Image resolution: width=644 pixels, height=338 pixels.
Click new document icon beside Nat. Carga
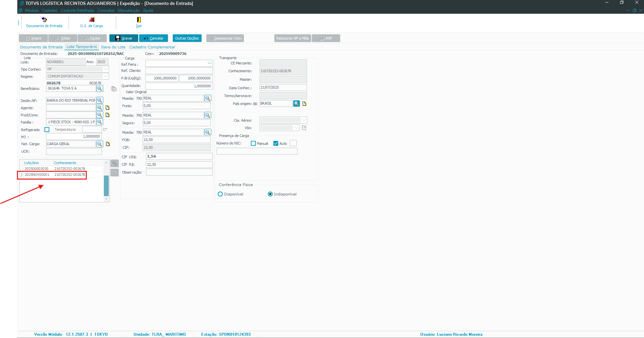pos(108,144)
